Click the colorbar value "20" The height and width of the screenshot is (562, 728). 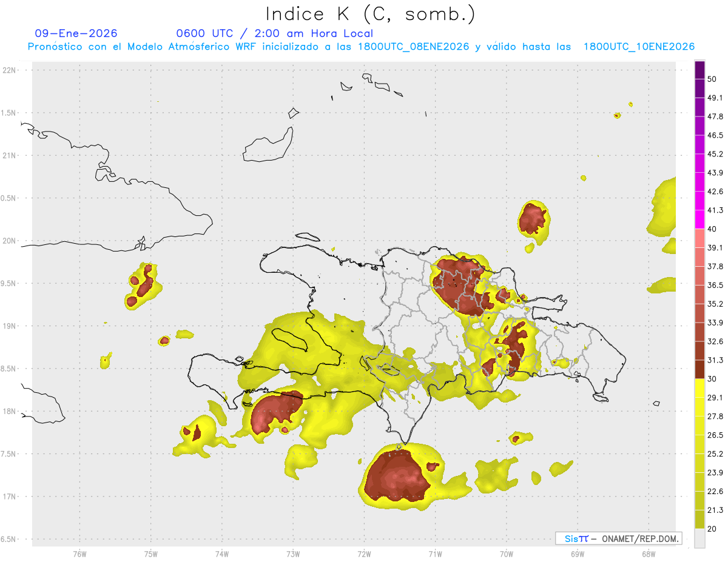point(712,528)
